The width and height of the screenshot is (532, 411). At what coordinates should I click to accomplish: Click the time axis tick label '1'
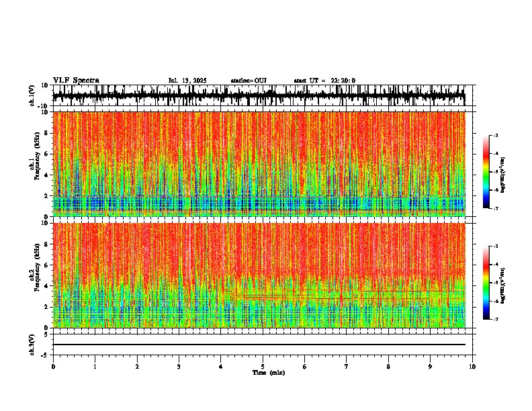click(x=95, y=367)
